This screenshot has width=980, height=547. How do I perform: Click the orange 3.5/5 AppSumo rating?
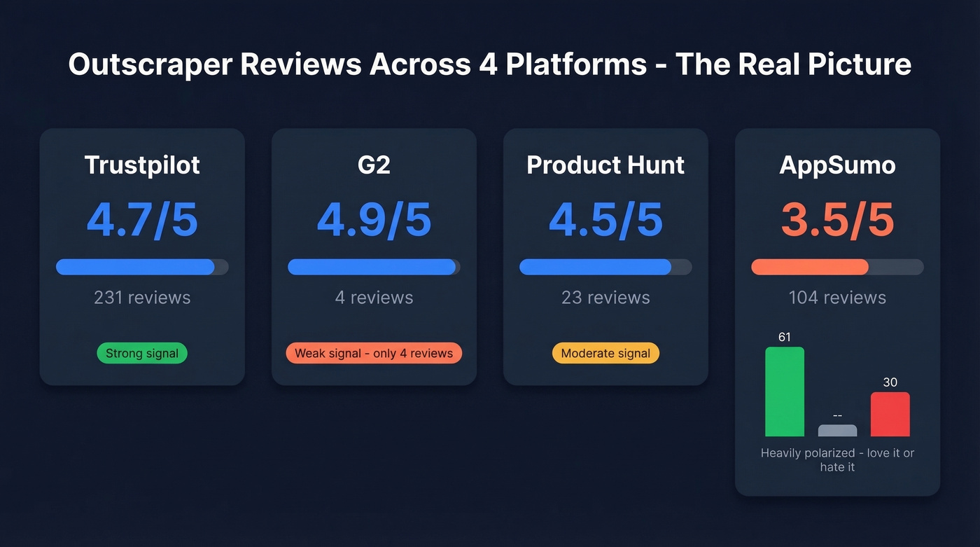pyautogui.click(x=837, y=219)
